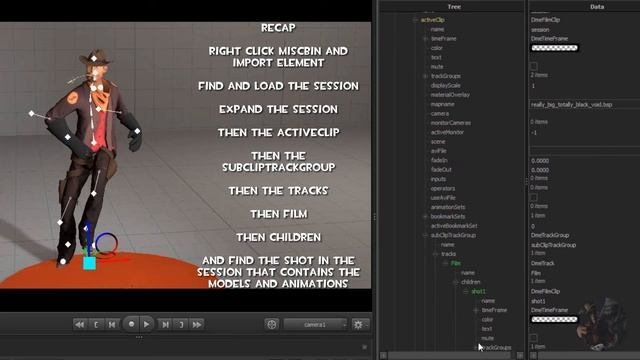Expand the timeFrame node under shot1

coord(476,310)
